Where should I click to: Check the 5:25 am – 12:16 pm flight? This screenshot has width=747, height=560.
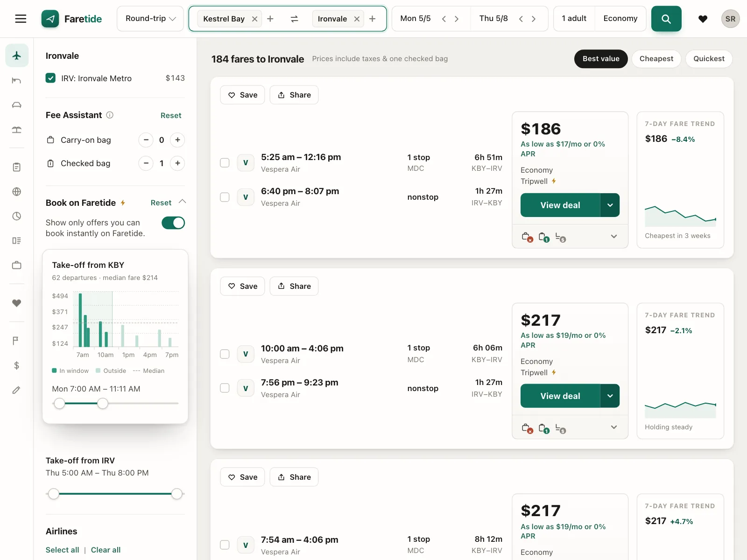pyautogui.click(x=225, y=163)
